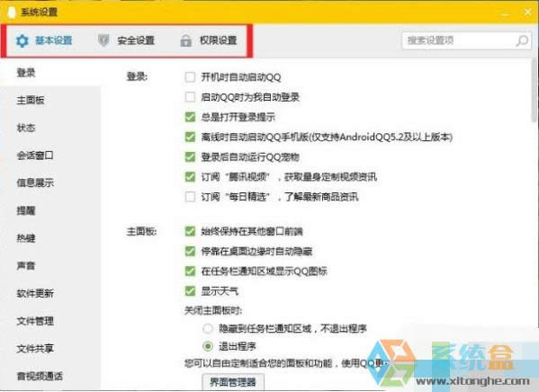Uncheck 总是打开登录提示 option

(x=190, y=117)
